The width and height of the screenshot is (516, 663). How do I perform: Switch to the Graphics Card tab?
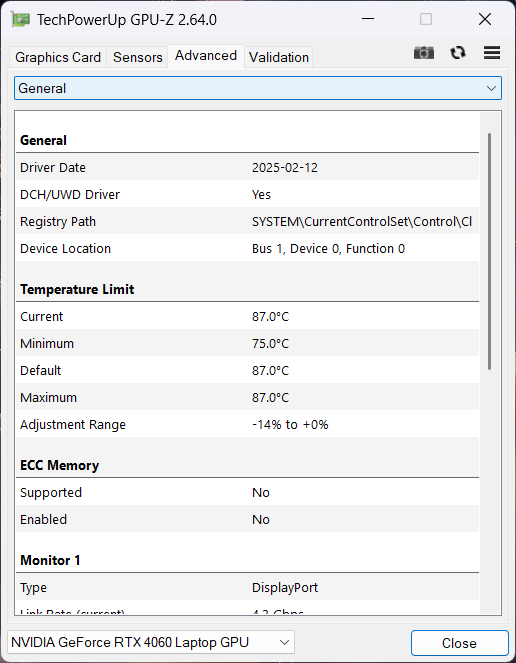[58, 57]
